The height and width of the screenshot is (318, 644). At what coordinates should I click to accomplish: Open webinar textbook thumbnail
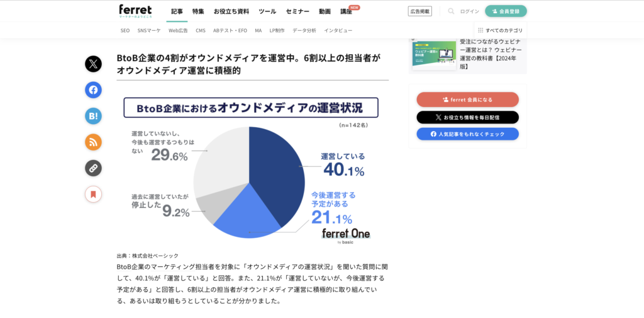pos(434,55)
